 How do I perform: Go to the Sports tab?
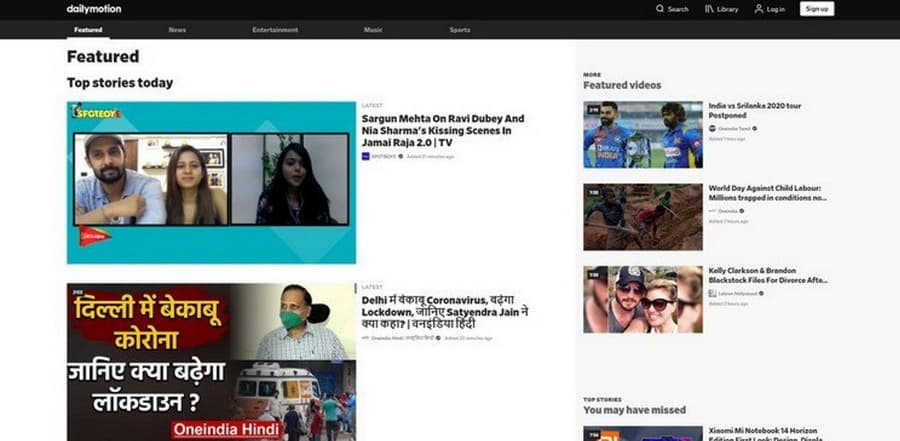click(x=460, y=30)
